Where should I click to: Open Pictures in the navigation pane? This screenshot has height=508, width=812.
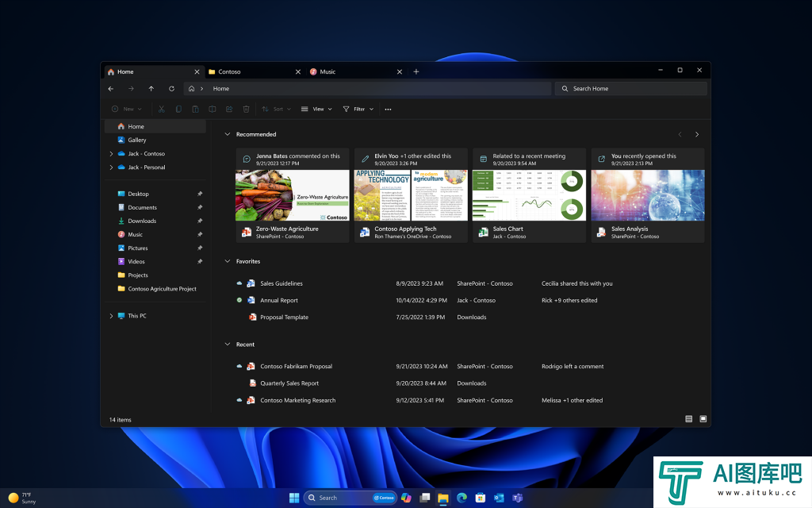(x=155, y=248)
